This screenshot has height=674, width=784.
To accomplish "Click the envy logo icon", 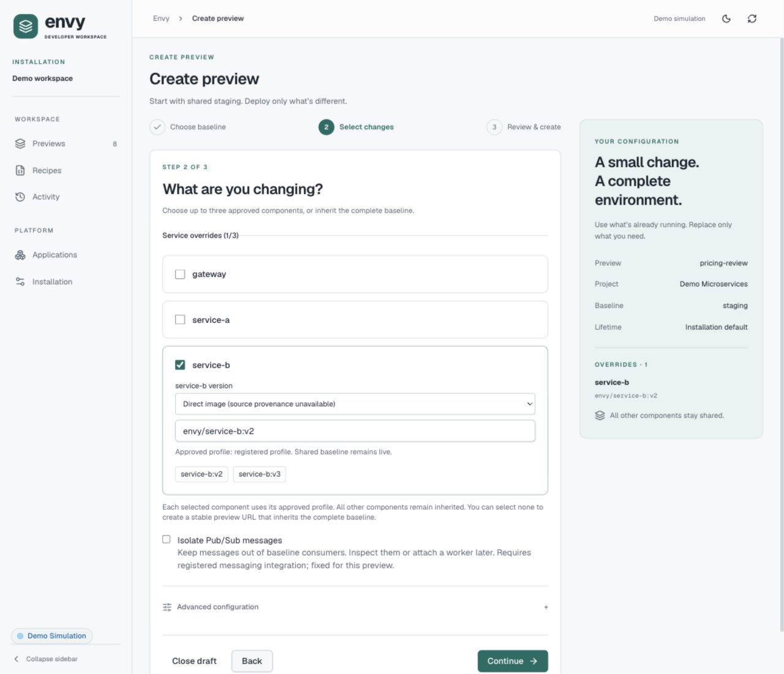I will (x=26, y=26).
